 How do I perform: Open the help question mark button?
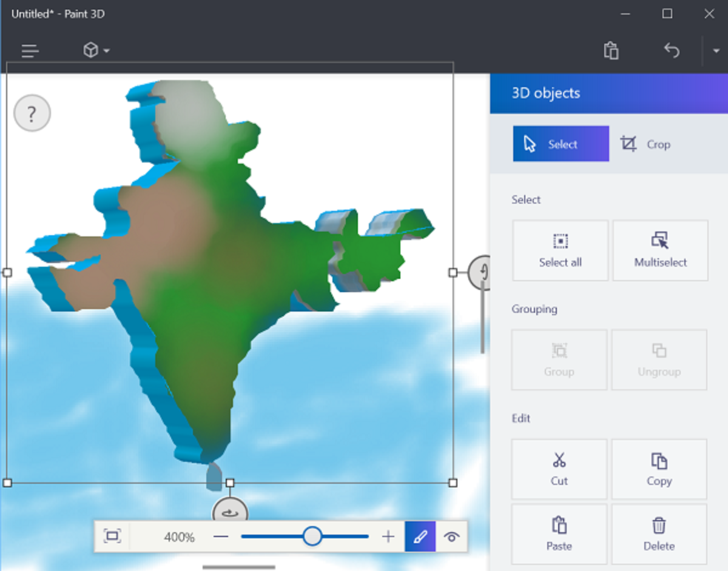pyautogui.click(x=32, y=113)
